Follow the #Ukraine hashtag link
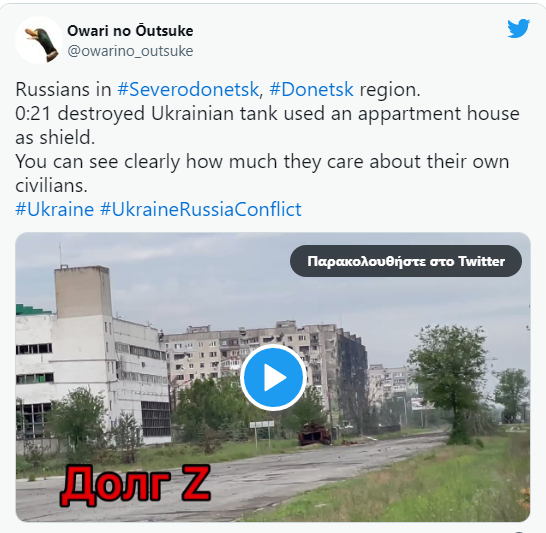Screen dimensions: 546x533 click(55, 209)
